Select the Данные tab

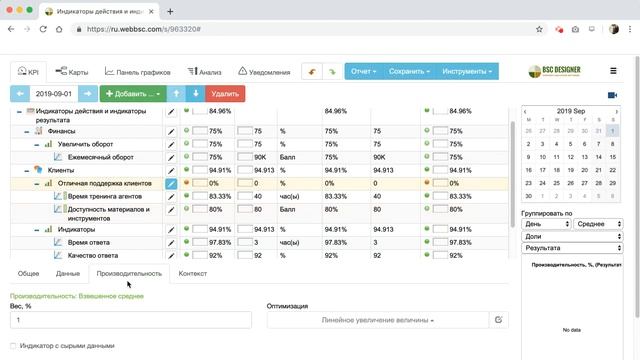coord(68,273)
